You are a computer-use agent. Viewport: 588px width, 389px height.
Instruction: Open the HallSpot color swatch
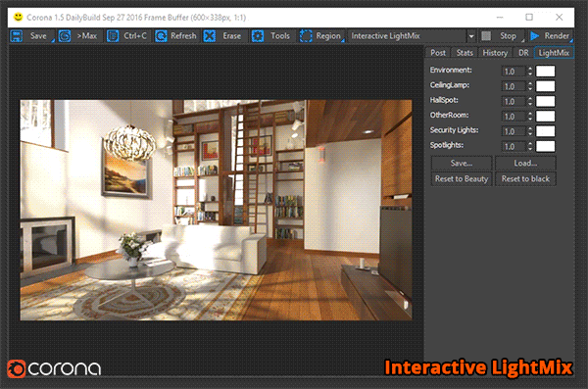(x=545, y=101)
